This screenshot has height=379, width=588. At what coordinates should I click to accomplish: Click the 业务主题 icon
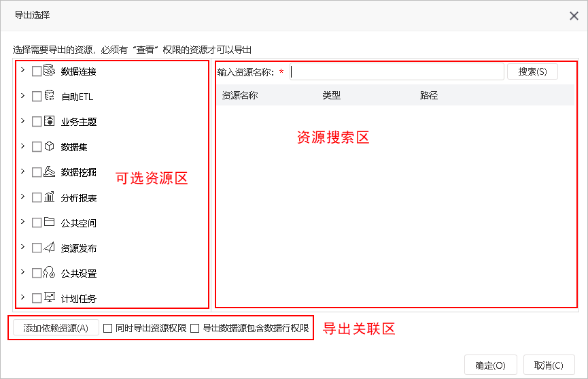click(x=49, y=120)
